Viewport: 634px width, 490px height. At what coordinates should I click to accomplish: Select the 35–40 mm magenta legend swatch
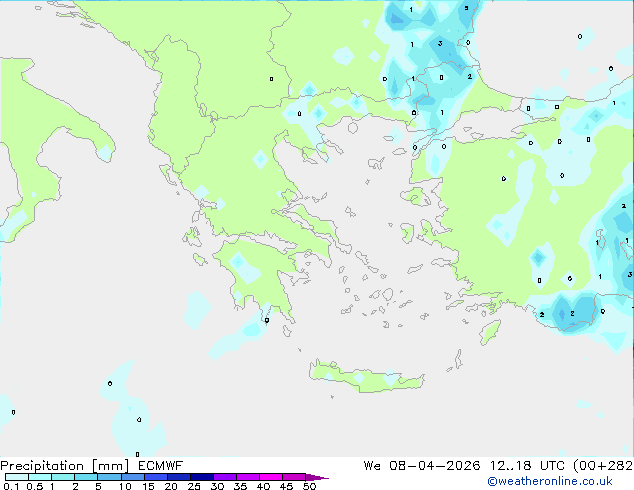point(248,477)
